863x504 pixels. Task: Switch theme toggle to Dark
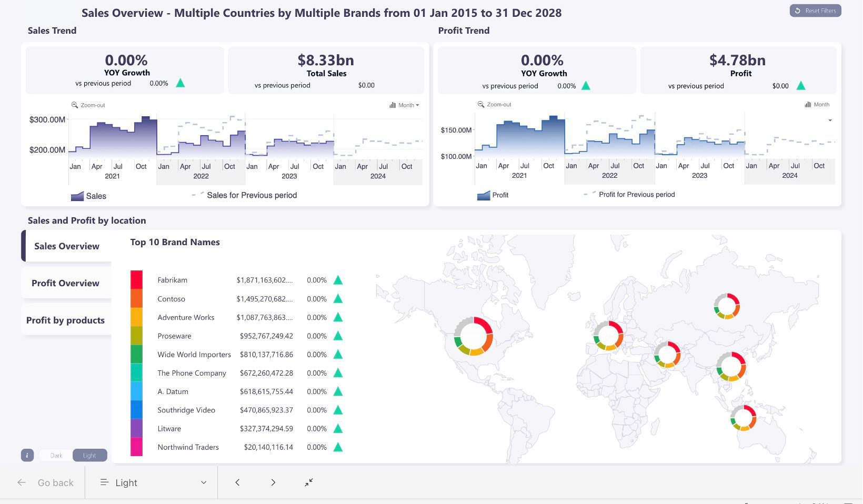pyautogui.click(x=56, y=455)
